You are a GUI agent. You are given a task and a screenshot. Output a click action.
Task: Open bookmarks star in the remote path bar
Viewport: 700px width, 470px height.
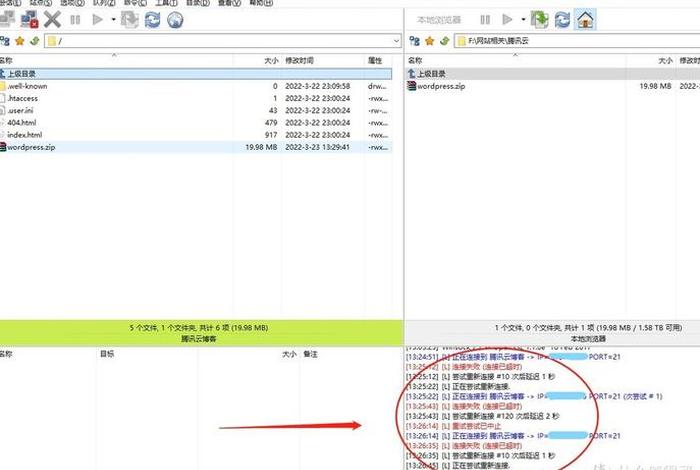(x=20, y=41)
